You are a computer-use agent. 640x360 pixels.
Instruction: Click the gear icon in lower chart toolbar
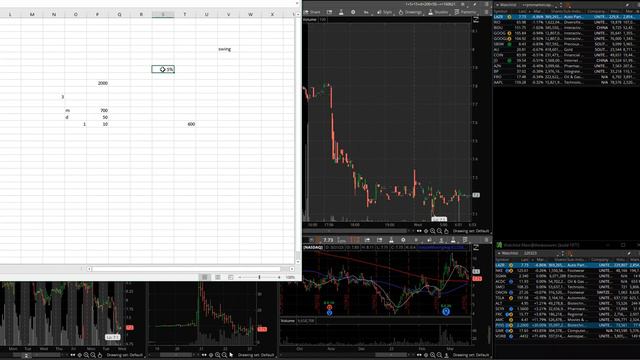tap(403, 240)
